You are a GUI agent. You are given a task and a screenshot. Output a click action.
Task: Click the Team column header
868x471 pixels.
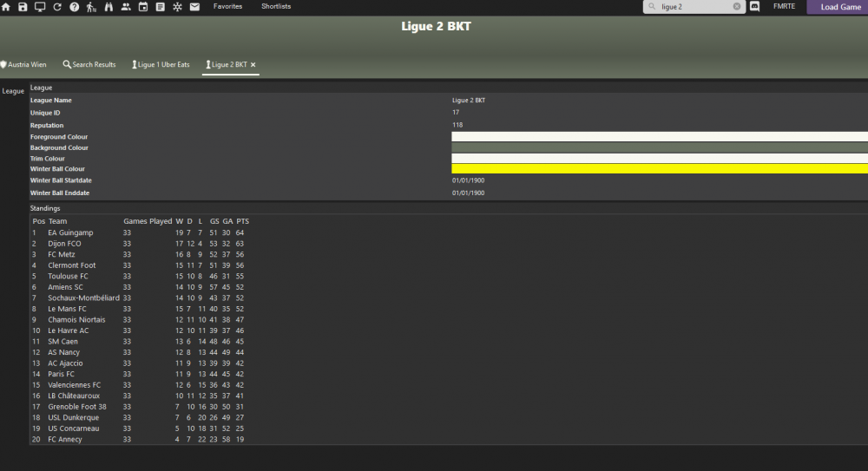click(x=57, y=221)
